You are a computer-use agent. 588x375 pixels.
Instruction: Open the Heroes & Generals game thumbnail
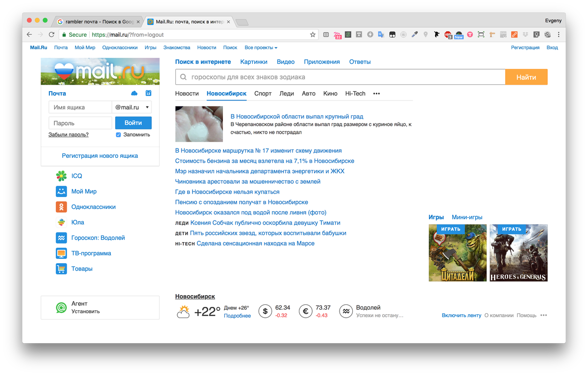(x=518, y=253)
